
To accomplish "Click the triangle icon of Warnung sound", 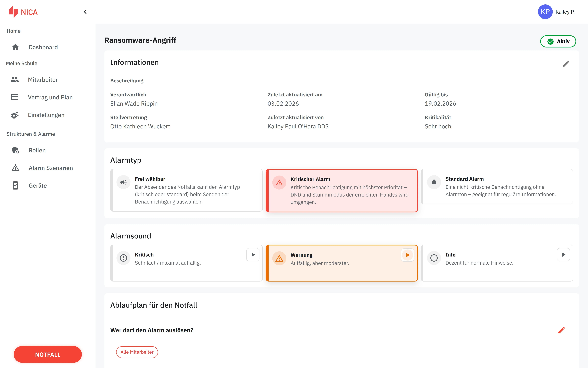I will point(279,258).
